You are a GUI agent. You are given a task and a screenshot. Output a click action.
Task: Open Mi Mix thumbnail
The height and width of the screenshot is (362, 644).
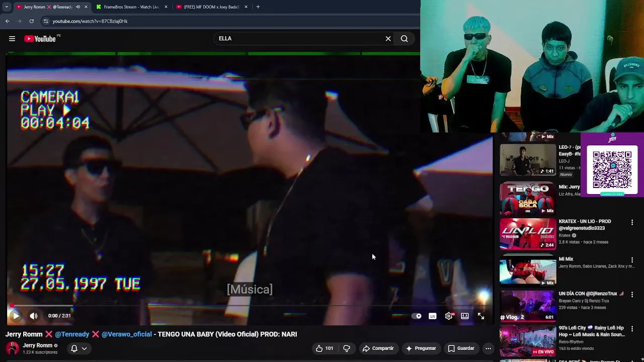(x=528, y=270)
